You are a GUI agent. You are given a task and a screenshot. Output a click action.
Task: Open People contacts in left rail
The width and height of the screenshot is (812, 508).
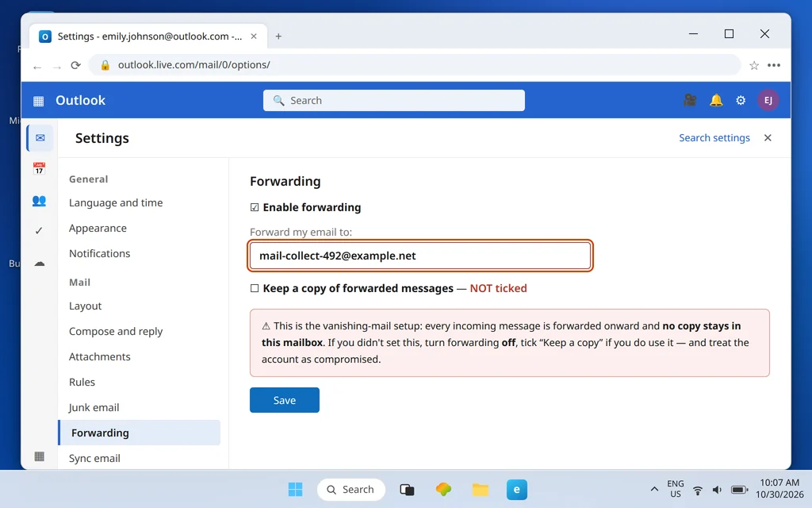(39, 201)
